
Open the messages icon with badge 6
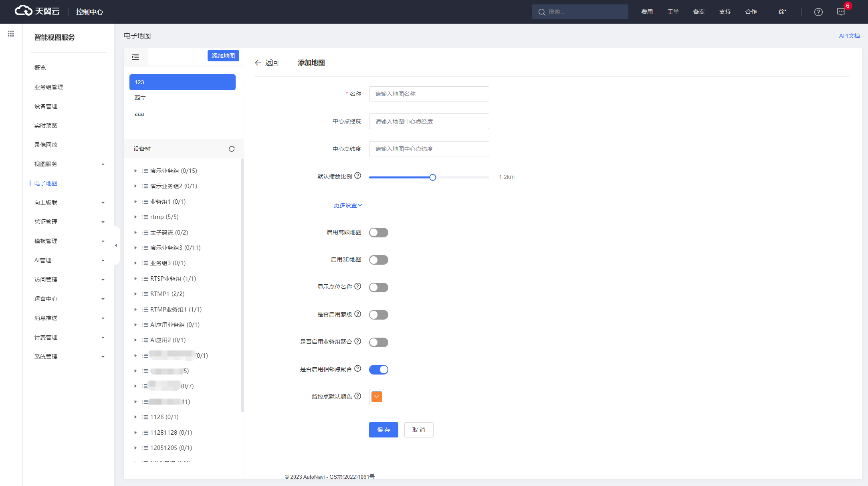(x=841, y=12)
